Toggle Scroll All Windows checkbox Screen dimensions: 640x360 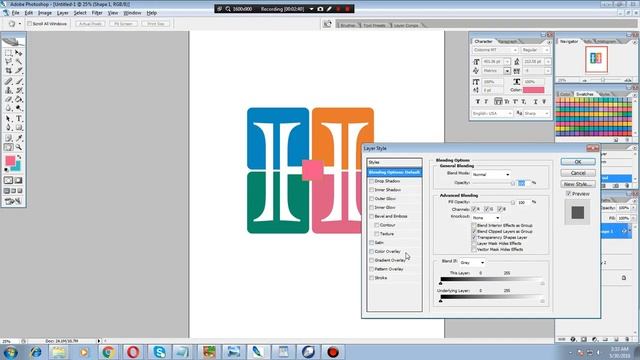coord(29,24)
